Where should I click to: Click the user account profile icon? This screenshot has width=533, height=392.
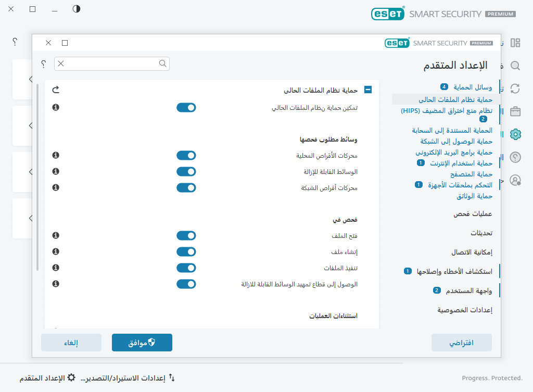coord(515,180)
